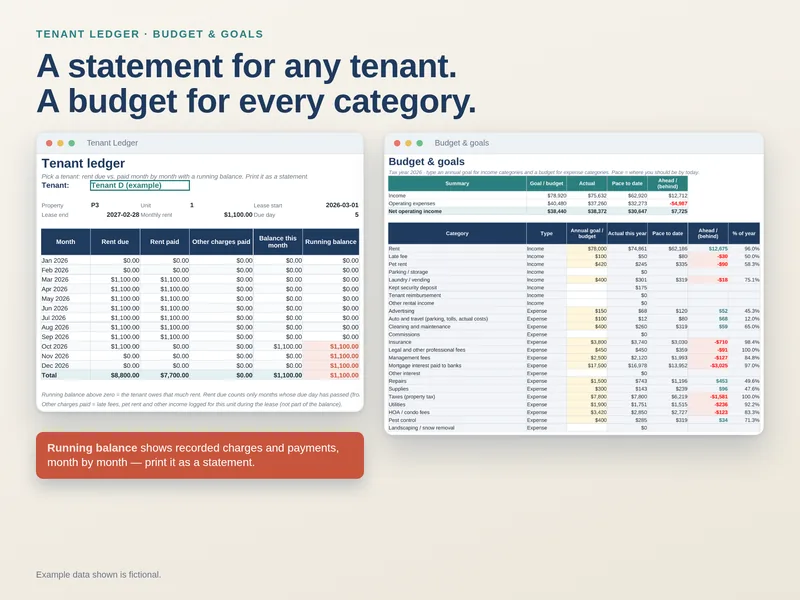Click the Taxes (property tax) category row

click(574, 397)
